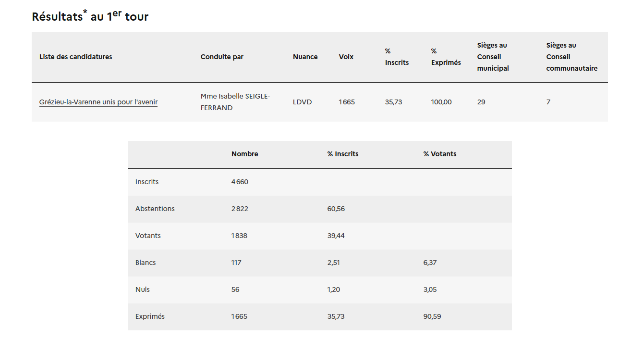
Task: Select the Sièges au Conseil municipal header
Action: coord(493,57)
